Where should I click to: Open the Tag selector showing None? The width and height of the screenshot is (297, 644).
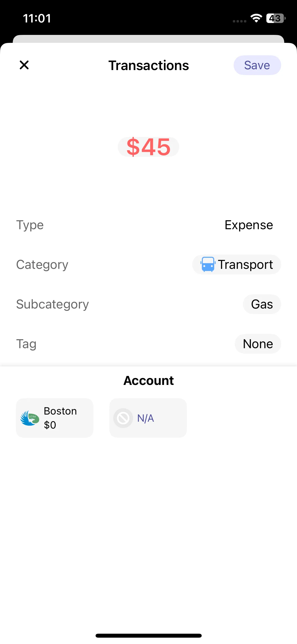click(258, 344)
